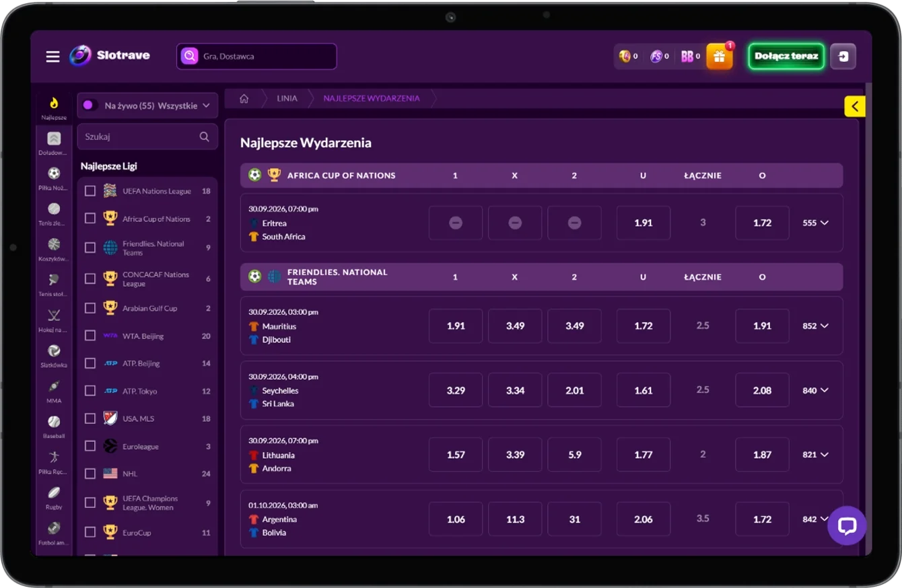Screen dimensions: 902x588
Task: Click the login arrow icon
Action: [843, 57]
